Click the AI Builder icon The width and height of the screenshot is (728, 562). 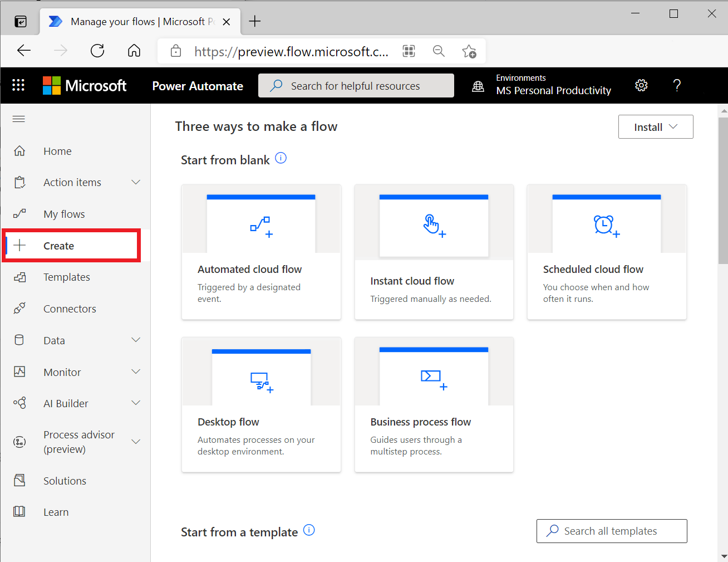coord(19,403)
